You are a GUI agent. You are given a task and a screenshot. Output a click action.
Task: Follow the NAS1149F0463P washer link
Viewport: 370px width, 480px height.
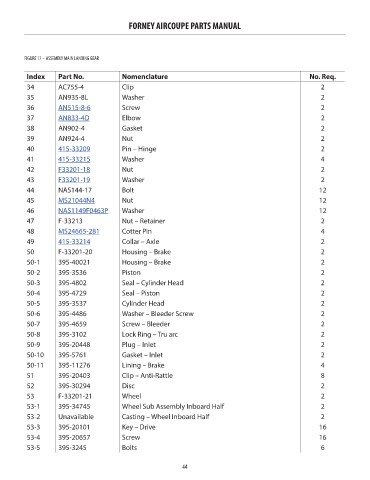coord(83,211)
